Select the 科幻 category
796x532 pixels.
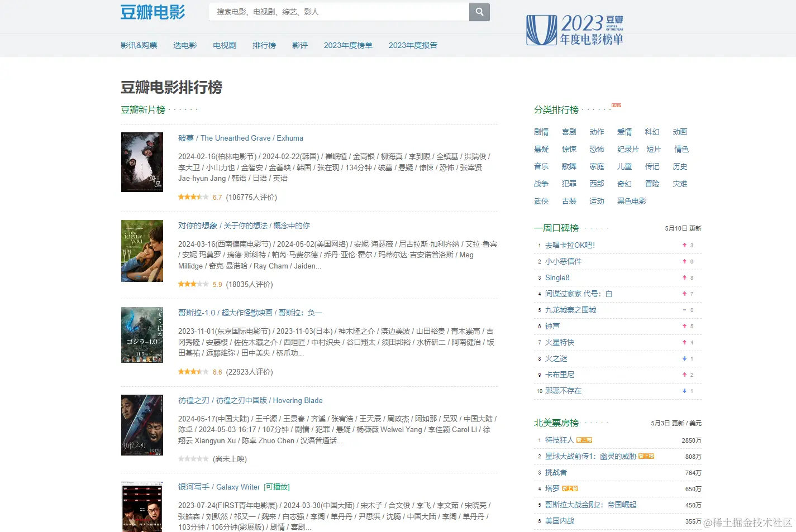pyautogui.click(x=652, y=132)
